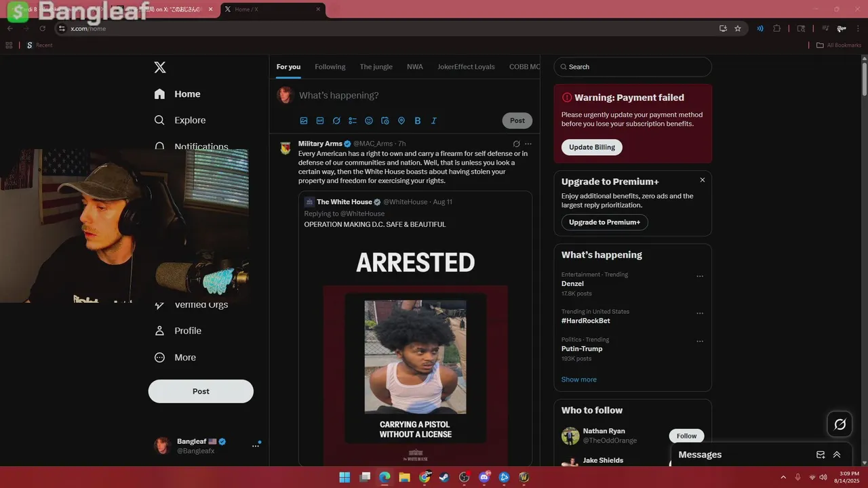Open Explore from the left sidebar

[180, 120]
